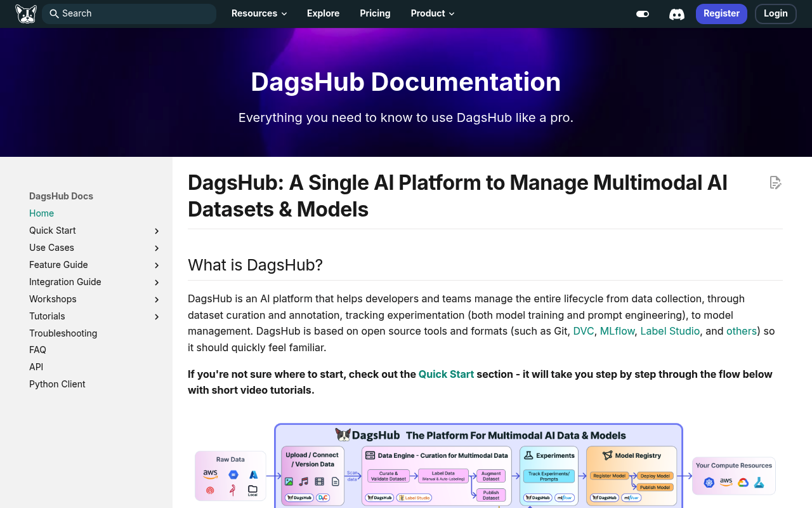This screenshot has height=508, width=812.
Task: Focus the Search input field
Action: pos(129,13)
